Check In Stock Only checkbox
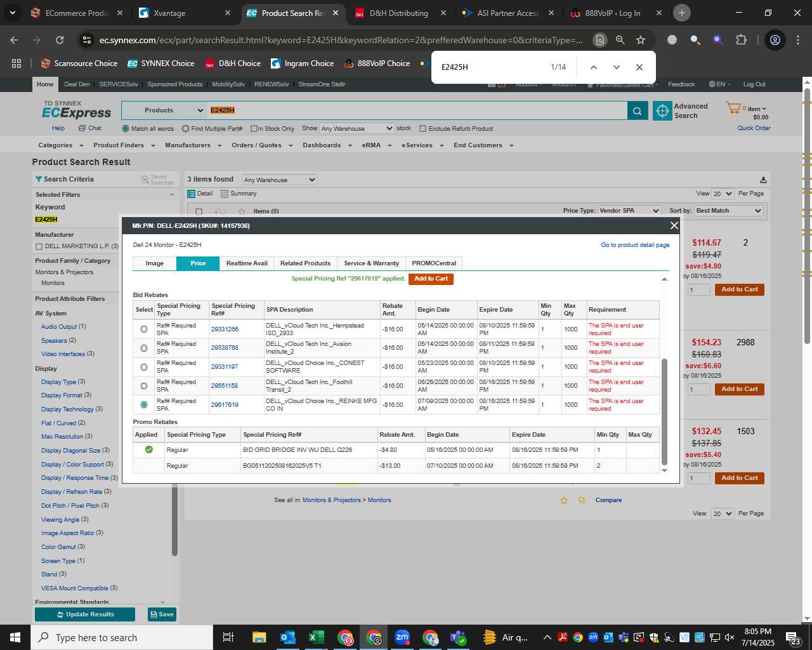 point(254,128)
